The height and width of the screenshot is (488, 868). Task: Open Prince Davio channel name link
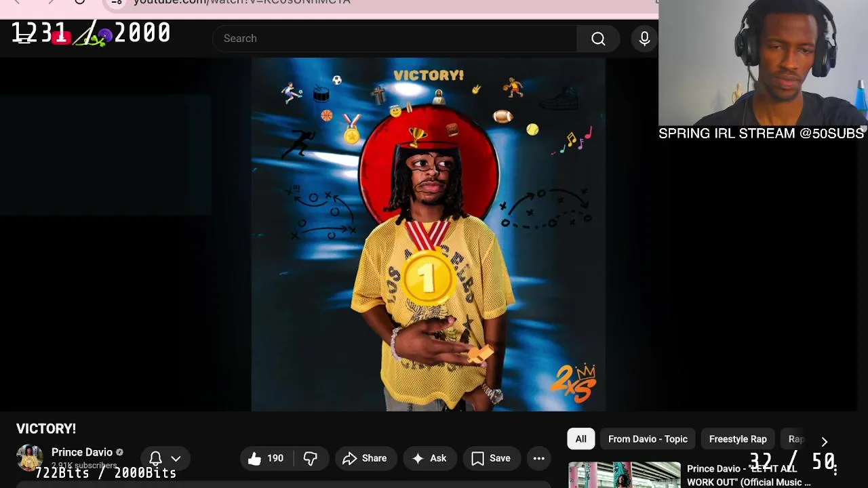[x=82, y=452]
